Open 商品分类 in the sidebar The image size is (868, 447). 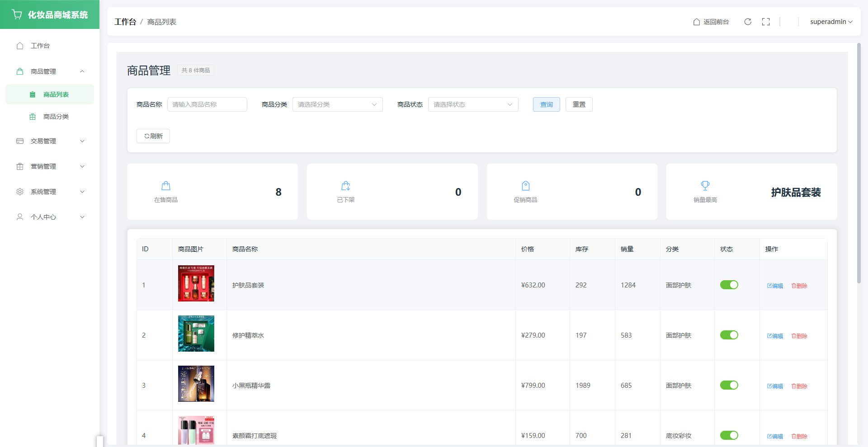click(56, 117)
